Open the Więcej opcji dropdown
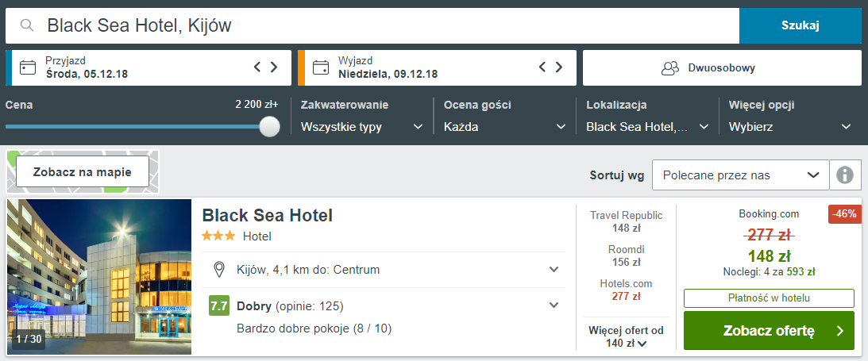 [790, 127]
